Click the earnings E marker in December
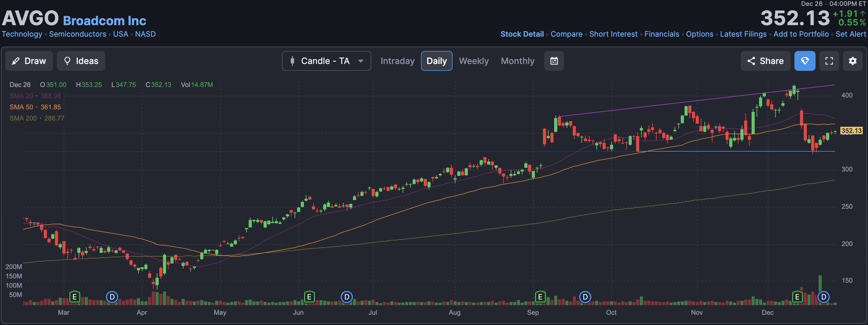868x325 pixels. (797, 297)
